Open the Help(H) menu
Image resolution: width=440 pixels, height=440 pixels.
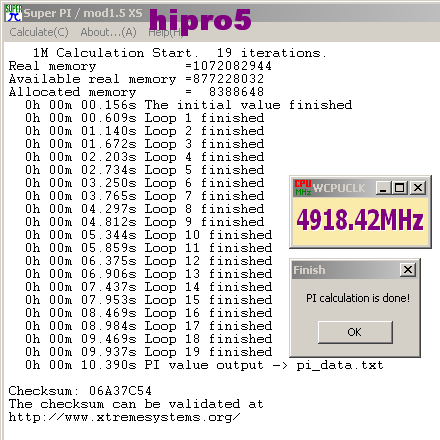click(x=165, y=32)
